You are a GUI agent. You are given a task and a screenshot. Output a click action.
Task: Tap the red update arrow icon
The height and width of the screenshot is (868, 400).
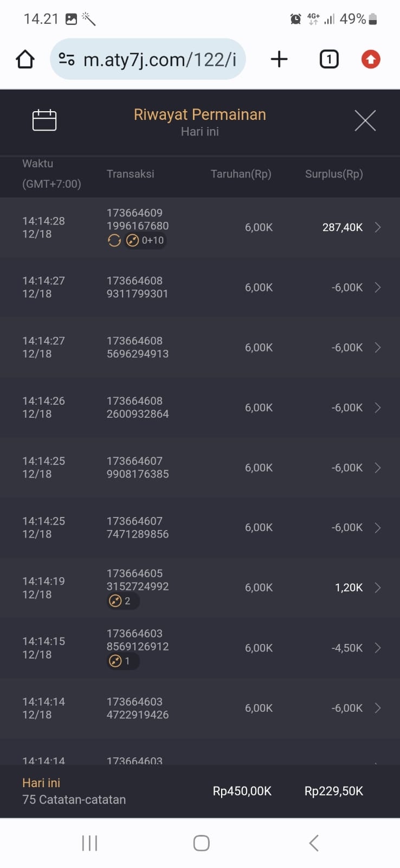(371, 59)
